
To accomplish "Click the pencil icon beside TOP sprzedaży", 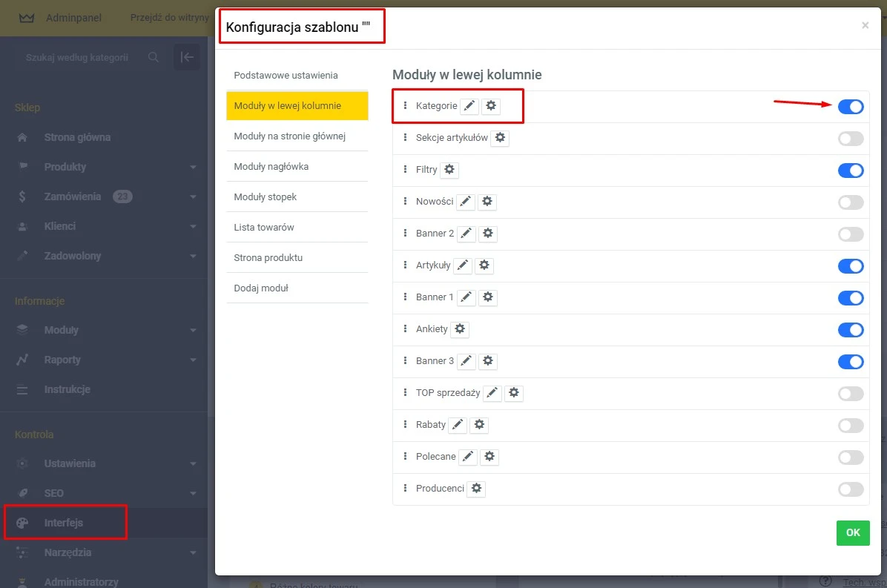I will pyautogui.click(x=492, y=393).
